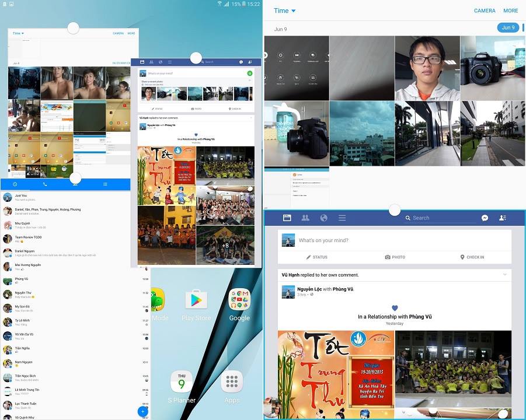Image resolution: width=526 pixels, height=420 pixels.
Task: Switch to Calls phone tab in Messenger
Action: [x=45, y=184]
